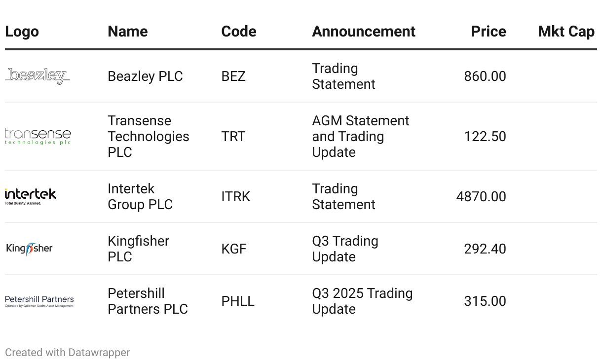Select the KGF ticker code
The width and height of the screenshot is (602, 364).
[x=234, y=249]
